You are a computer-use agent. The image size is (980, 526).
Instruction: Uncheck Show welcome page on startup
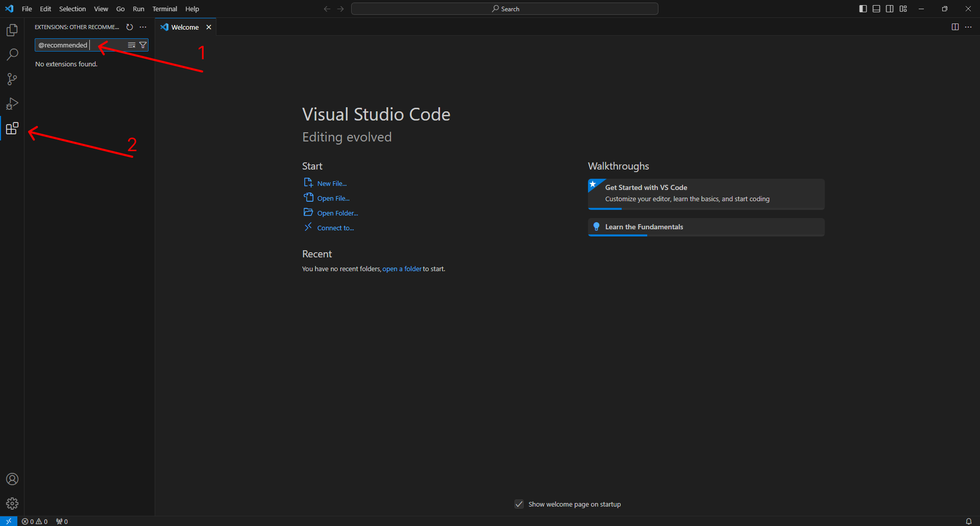[x=519, y=504]
